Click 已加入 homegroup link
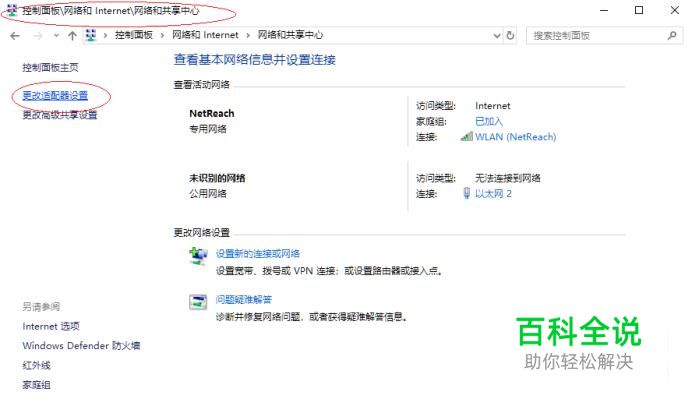 pos(489,121)
